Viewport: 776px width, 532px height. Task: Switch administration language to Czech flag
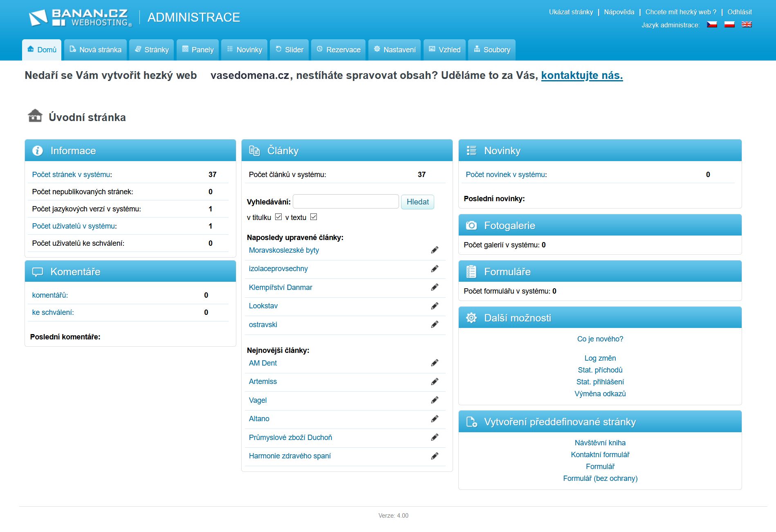[712, 25]
